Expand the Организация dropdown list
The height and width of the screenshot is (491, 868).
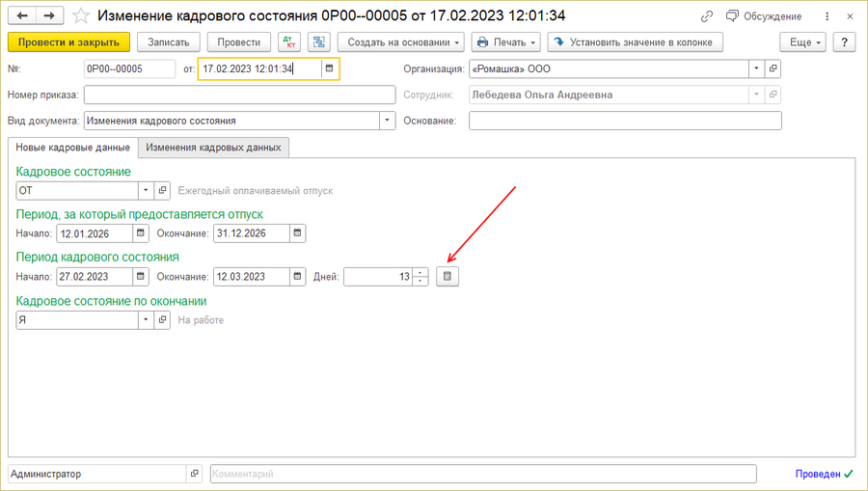point(756,68)
